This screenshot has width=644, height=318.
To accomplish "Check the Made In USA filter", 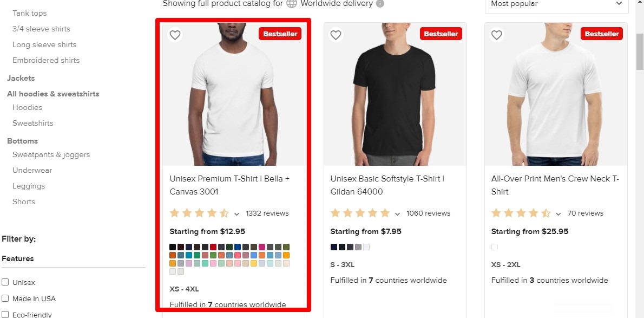I will [5, 298].
